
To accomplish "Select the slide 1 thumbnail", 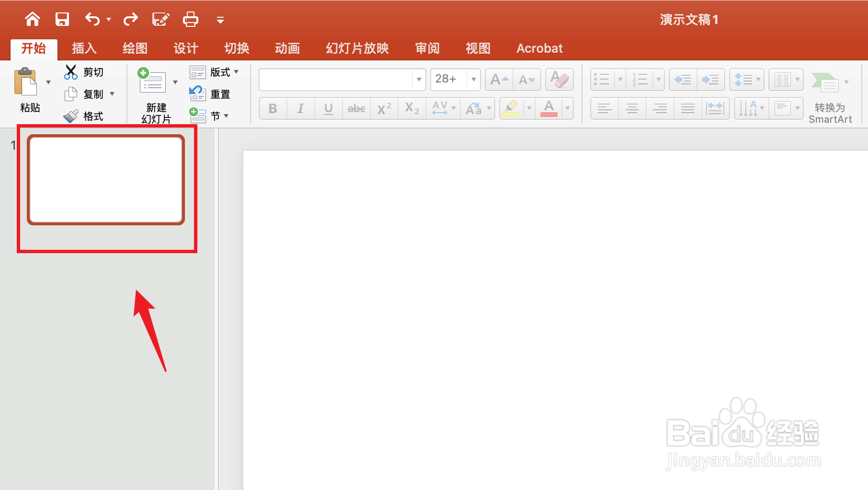I will tap(106, 180).
